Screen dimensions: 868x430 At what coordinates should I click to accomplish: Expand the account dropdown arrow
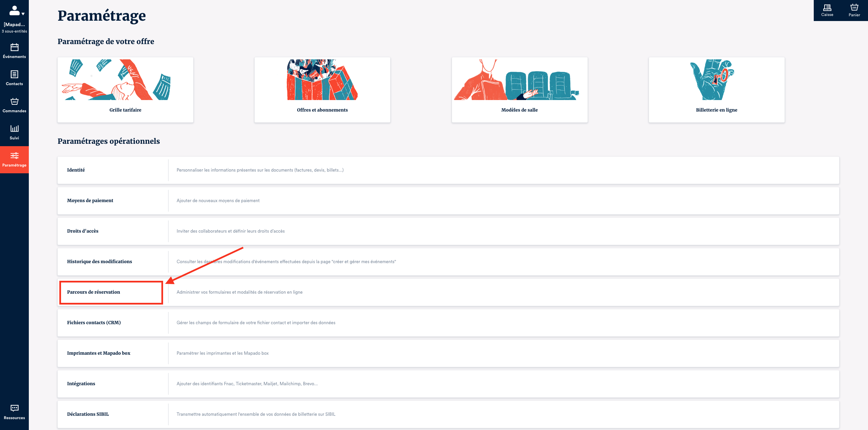point(23,14)
